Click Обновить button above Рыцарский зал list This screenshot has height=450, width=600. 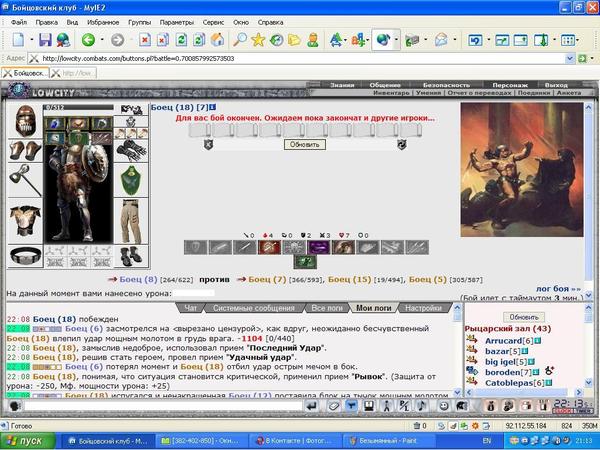pos(523,317)
